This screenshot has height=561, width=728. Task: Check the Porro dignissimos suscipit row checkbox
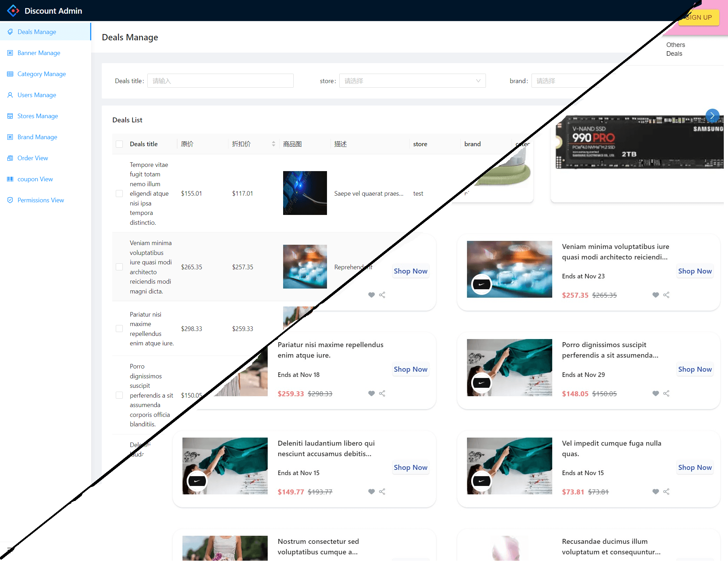tap(119, 395)
